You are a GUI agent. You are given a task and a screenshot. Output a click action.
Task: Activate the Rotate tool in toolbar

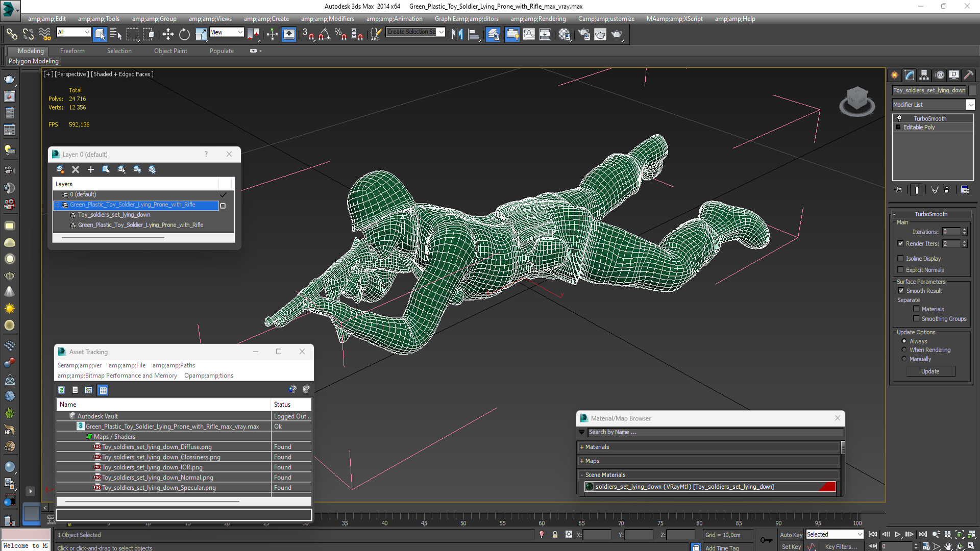click(x=184, y=34)
